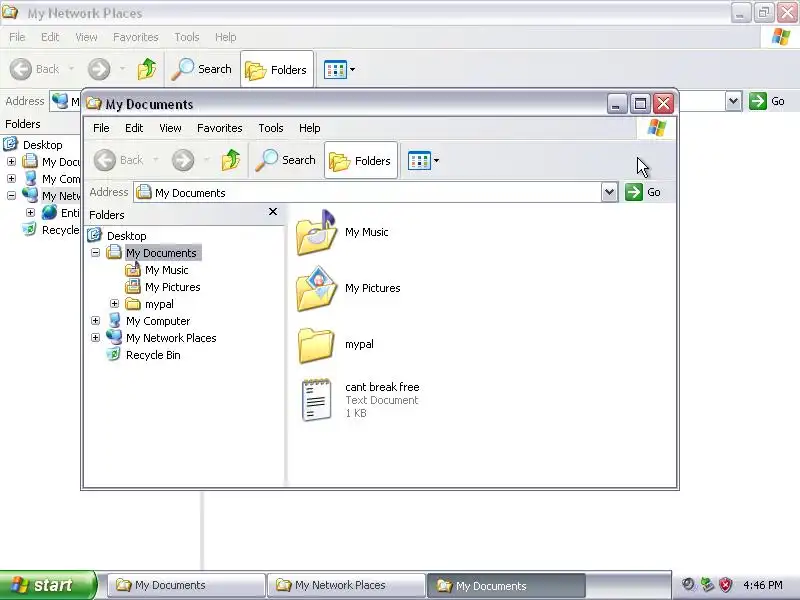Select My Music in folder tree
The image size is (800, 600).
click(x=166, y=270)
